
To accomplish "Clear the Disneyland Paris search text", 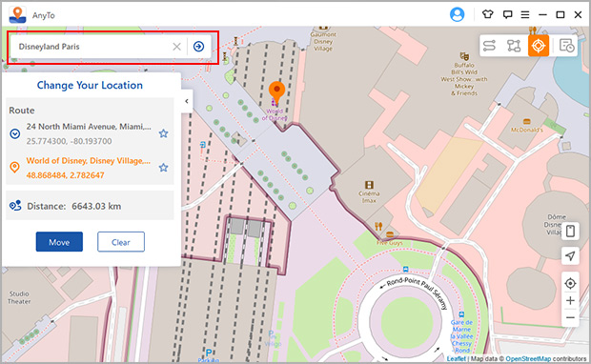I will [x=176, y=47].
